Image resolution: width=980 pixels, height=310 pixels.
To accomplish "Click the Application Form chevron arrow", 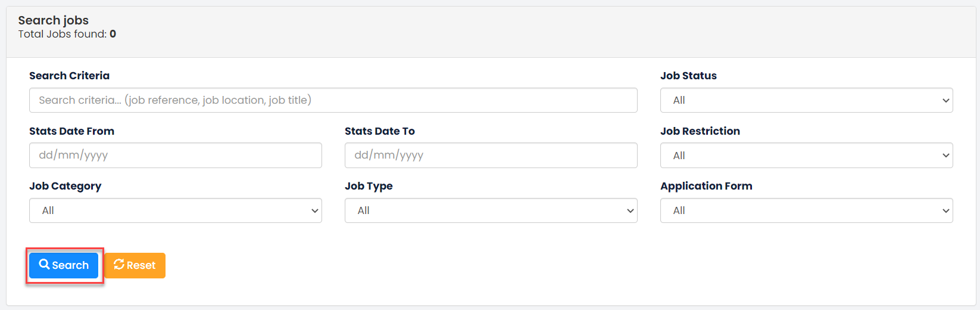I will coord(945,210).
